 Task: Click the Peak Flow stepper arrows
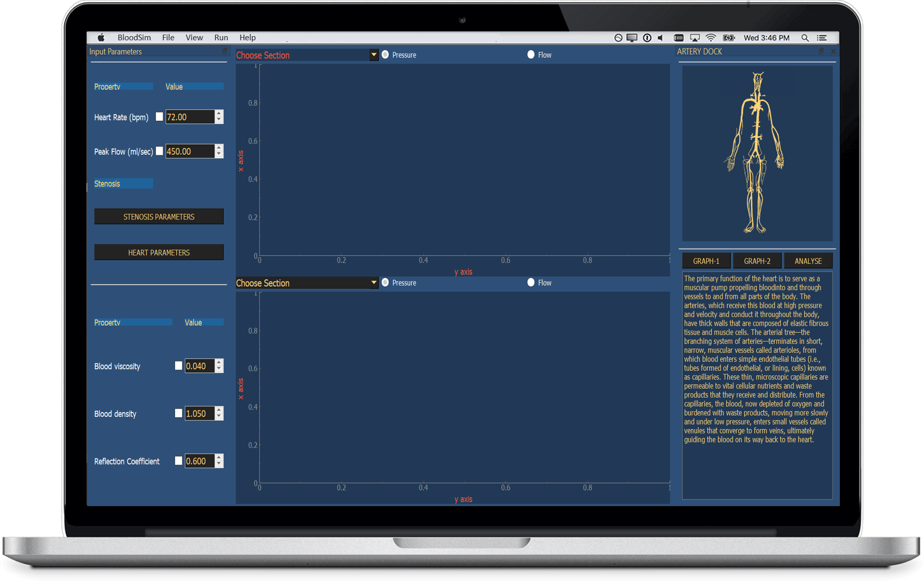(x=219, y=151)
